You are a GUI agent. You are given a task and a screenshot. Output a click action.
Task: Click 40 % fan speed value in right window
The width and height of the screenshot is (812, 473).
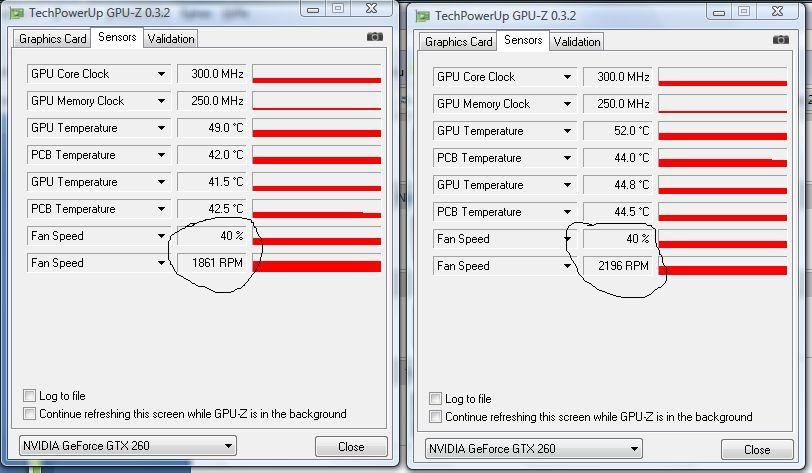coord(618,239)
